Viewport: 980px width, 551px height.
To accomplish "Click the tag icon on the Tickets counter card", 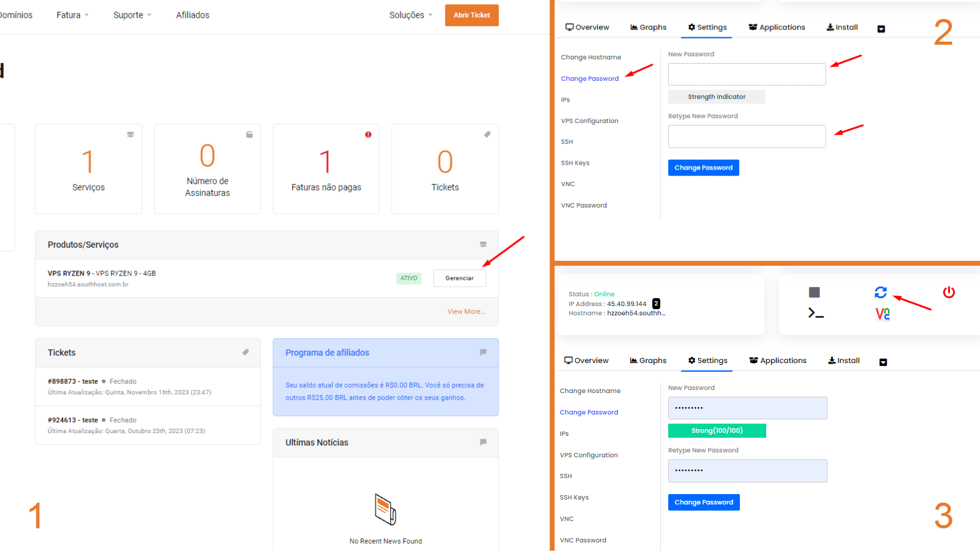I will [487, 135].
